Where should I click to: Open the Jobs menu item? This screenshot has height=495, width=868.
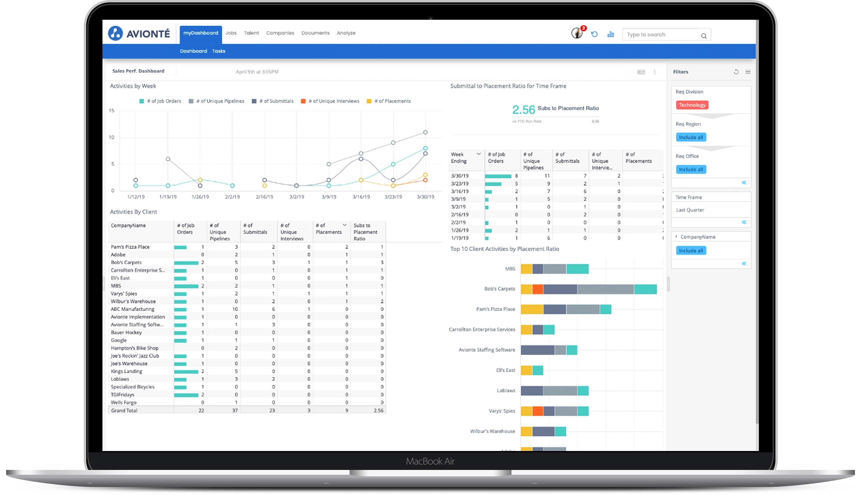coord(231,33)
